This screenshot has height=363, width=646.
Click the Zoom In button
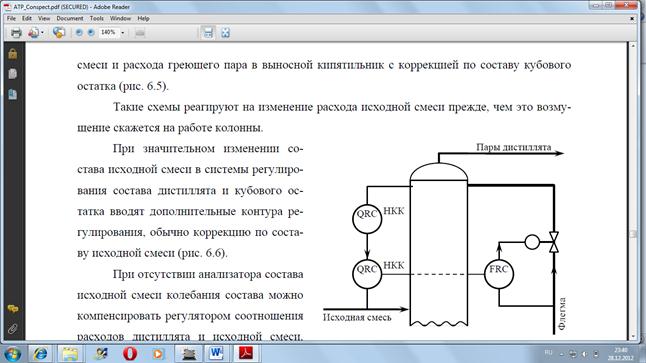(91, 33)
